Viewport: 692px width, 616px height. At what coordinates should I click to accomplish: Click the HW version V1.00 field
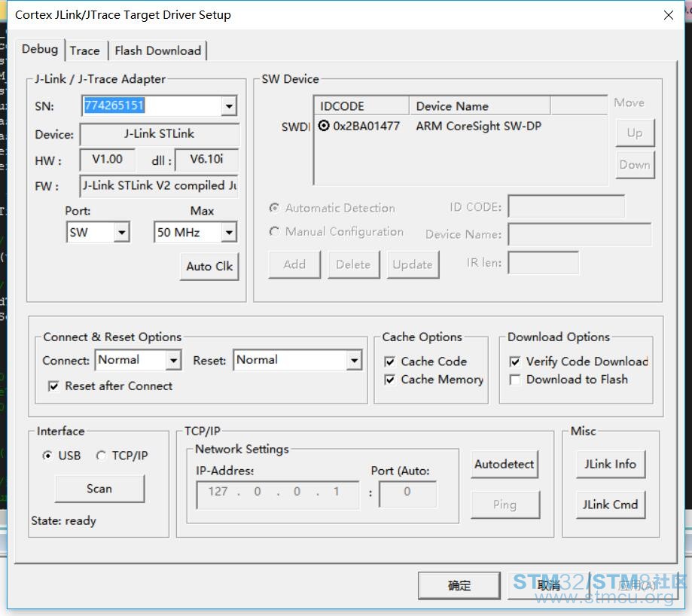pos(107,160)
